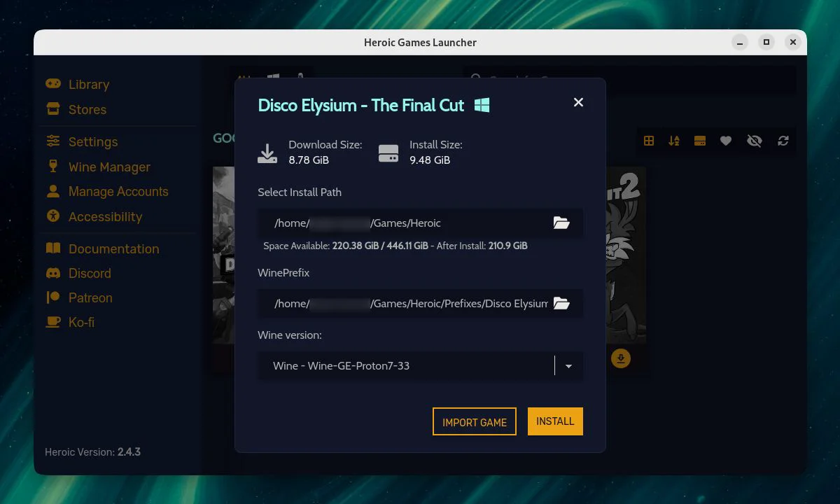Select Wine-GE-Proton7-33 combo box
Viewport: 840px width, 504px height.
pyautogui.click(x=420, y=366)
